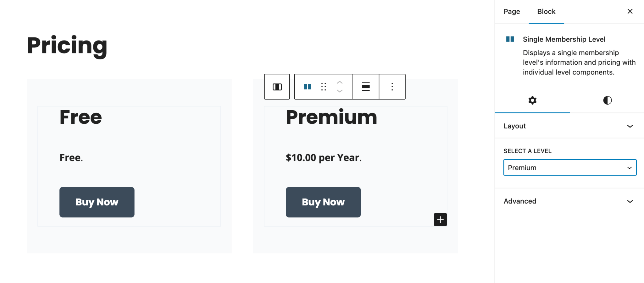
Task: Switch to the Styles panel icon
Action: coord(607,100)
